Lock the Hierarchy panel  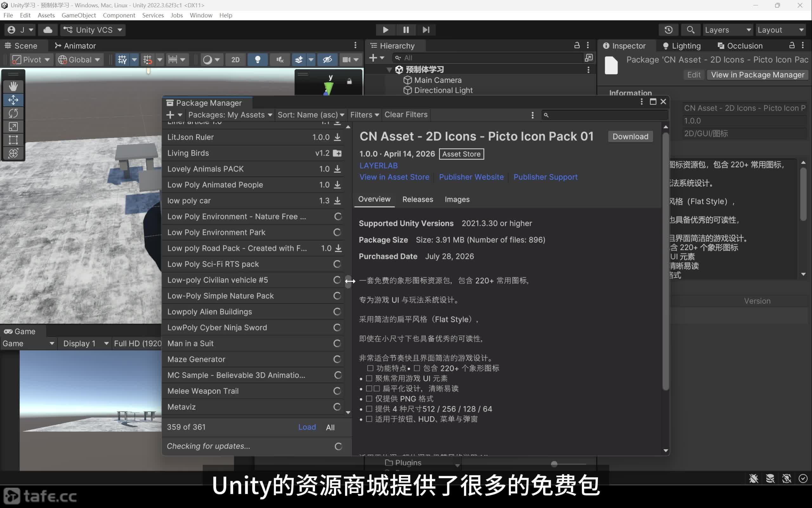point(577,45)
